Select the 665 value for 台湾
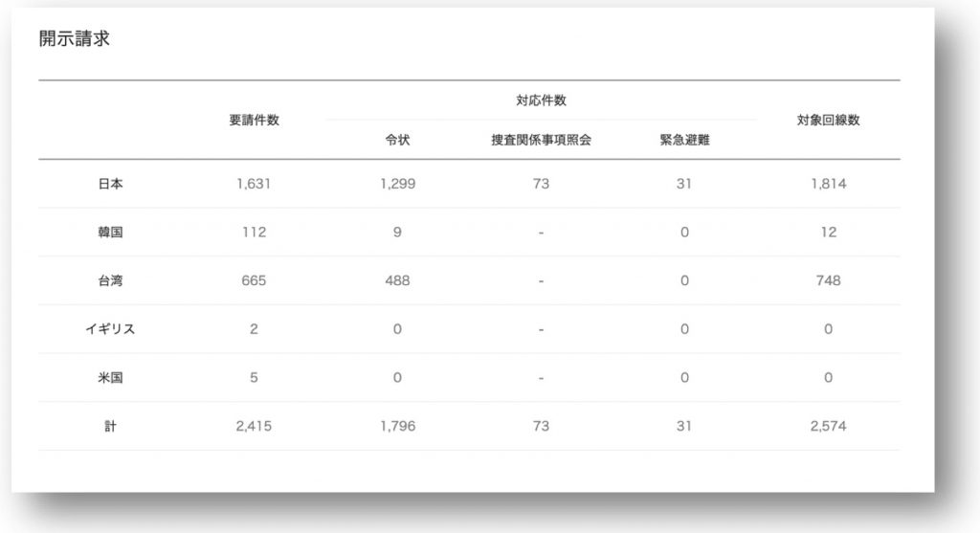The width and height of the screenshot is (980, 533). pos(254,280)
